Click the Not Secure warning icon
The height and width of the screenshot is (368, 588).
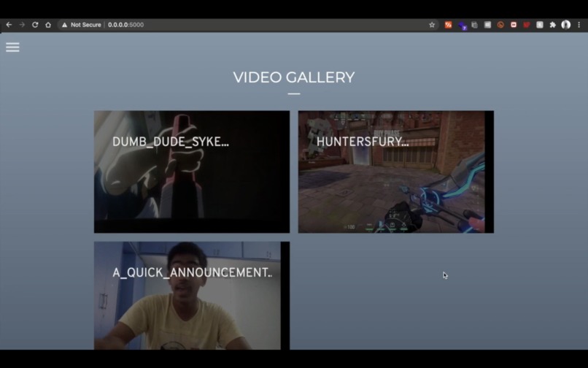(64, 25)
